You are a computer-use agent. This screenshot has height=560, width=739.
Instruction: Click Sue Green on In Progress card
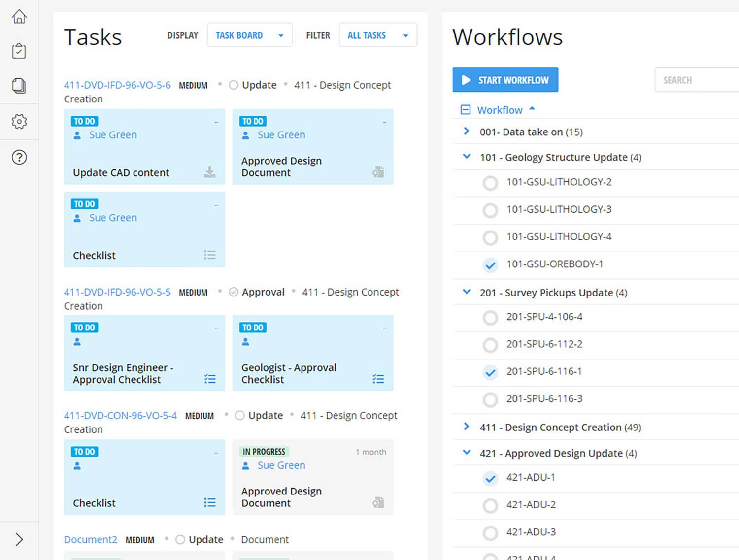click(x=281, y=465)
